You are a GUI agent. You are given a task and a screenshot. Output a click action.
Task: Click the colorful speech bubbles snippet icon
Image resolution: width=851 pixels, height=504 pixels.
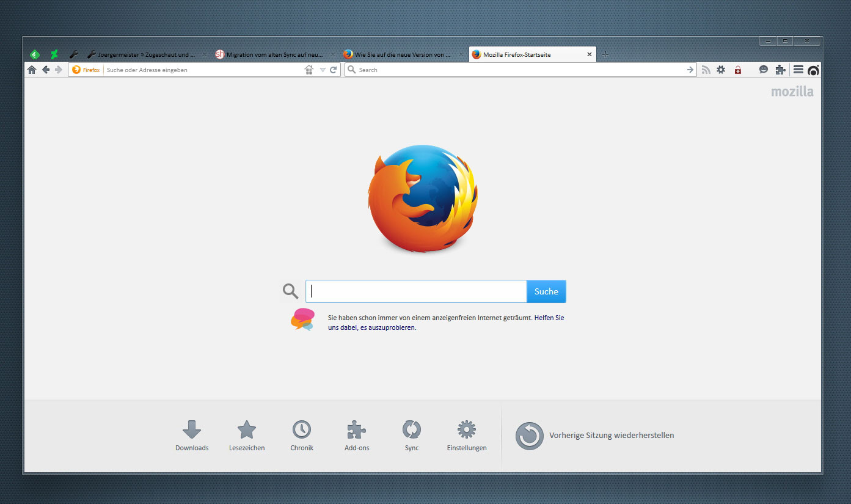(302, 320)
